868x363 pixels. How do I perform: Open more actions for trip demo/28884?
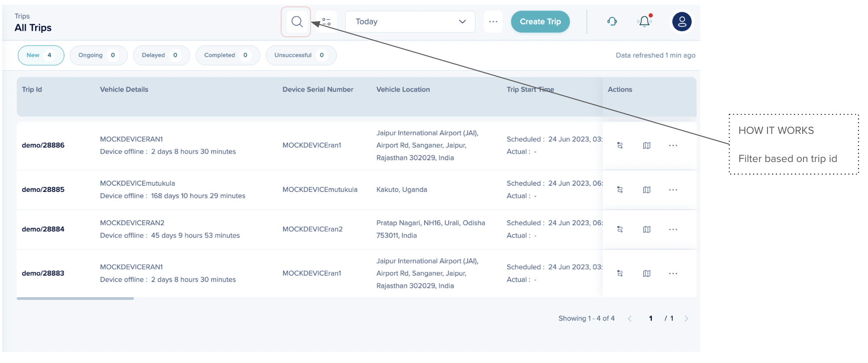coord(673,230)
